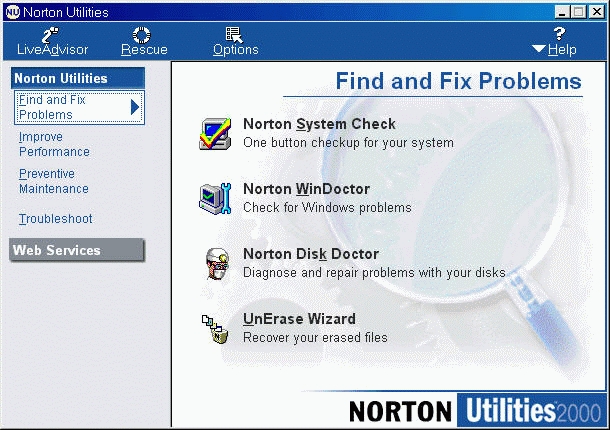Click the Norton Utilities panel header
610x430 pixels.
point(78,78)
